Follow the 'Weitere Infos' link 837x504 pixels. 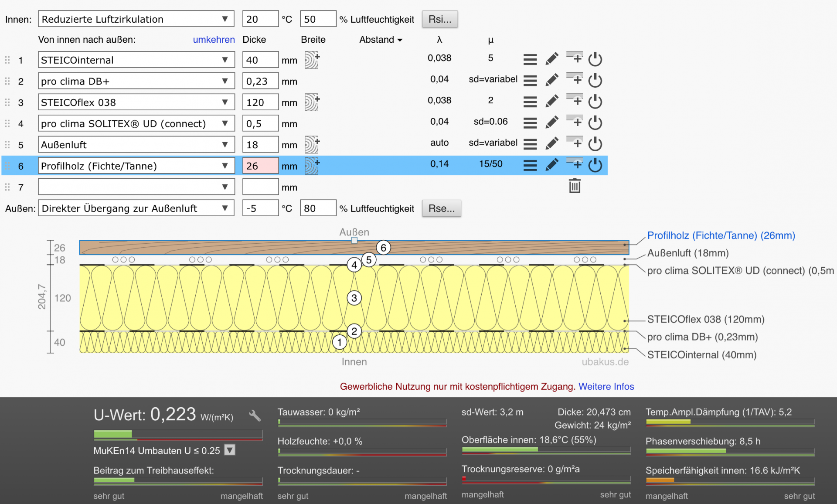coord(606,386)
